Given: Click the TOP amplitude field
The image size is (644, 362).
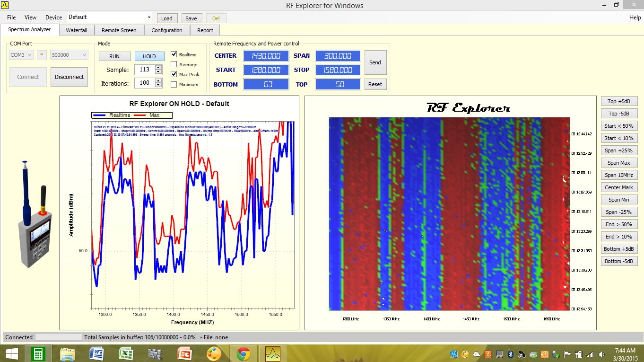Looking at the screenshot, I should (338, 84).
